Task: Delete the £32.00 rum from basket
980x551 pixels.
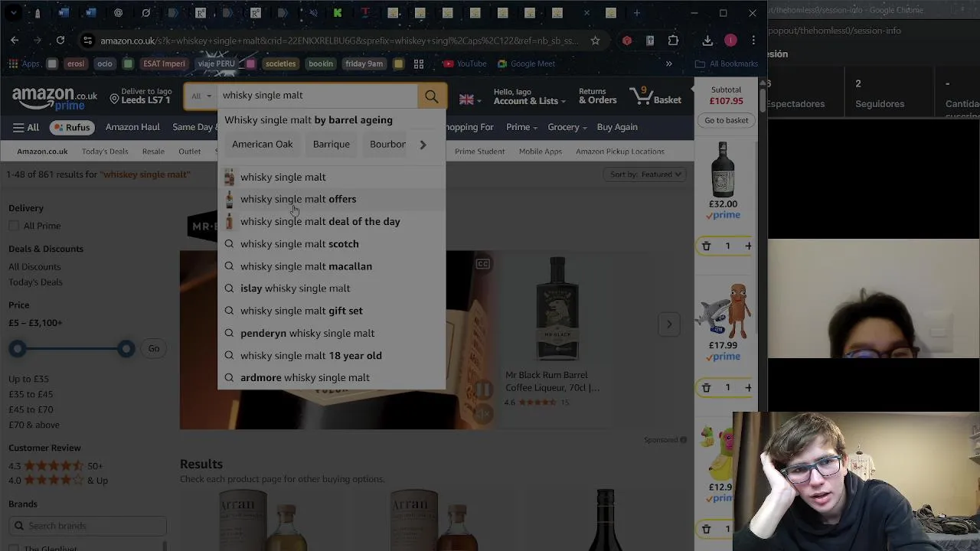Action: [x=706, y=246]
